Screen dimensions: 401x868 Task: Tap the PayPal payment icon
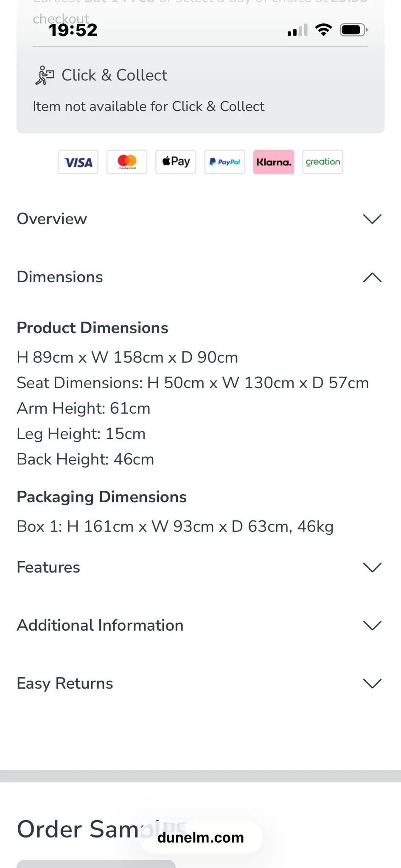(x=225, y=162)
